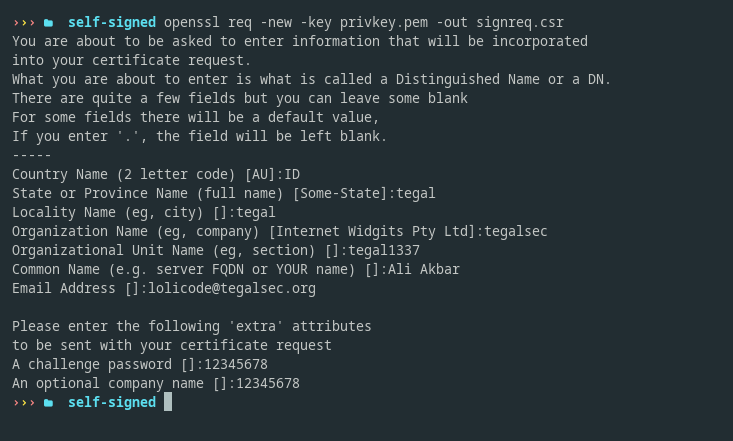Click the Country Name value ID
This screenshot has height=441, width=733.
click(292, 174)
